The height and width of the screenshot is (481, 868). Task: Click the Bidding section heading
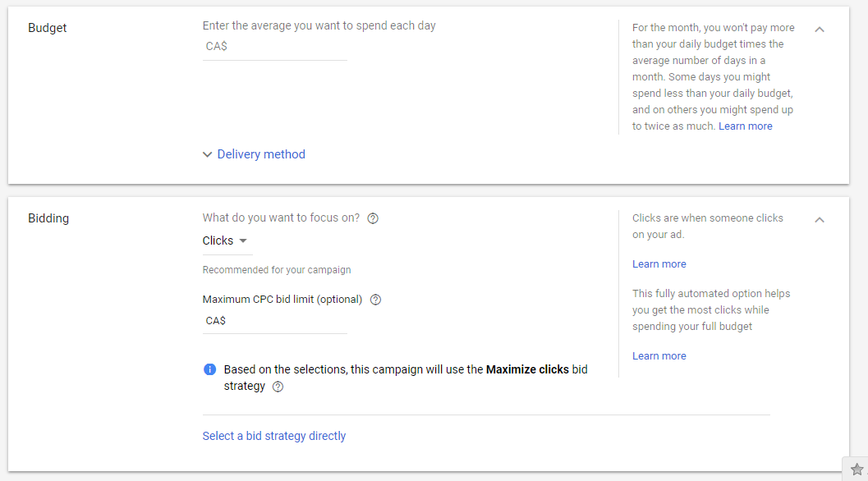pyautogui.click(x=48, y=218)
